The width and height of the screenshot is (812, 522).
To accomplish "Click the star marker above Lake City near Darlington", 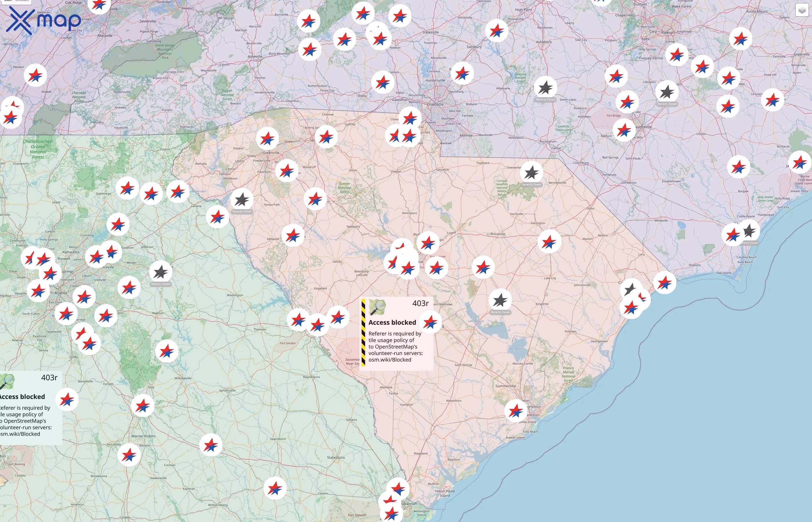I will 549,241.
